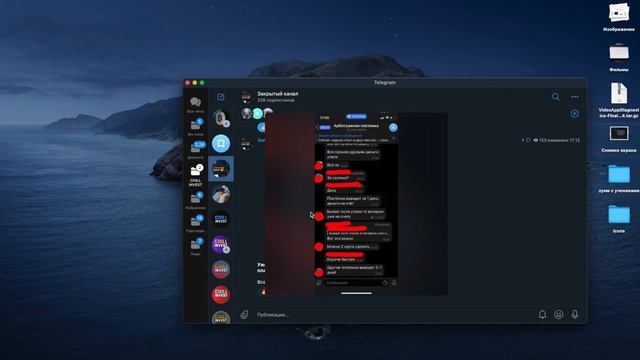Open the phone screenshot image in the post

tap(356, 203)
